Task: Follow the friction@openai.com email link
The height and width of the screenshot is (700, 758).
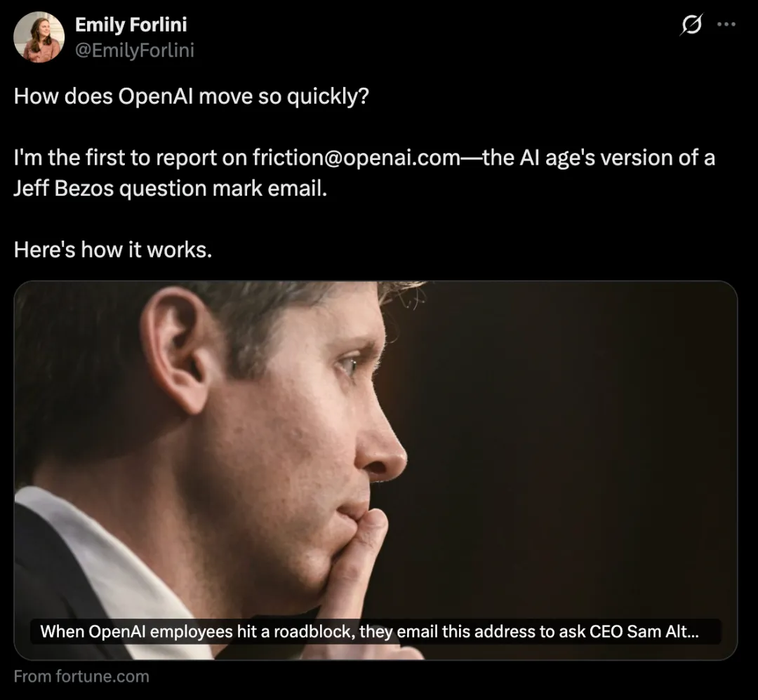Action: (357, 158)
